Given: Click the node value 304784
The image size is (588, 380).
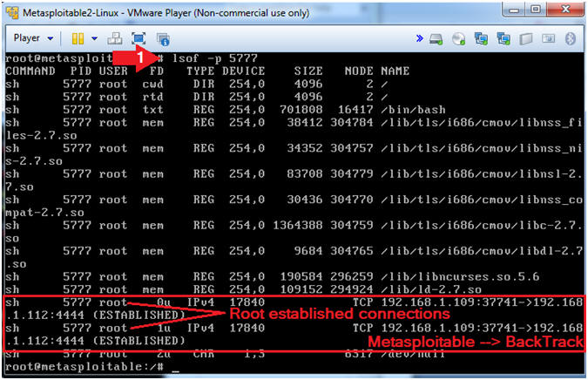Looking at the screenshot, I should (352, 123).
